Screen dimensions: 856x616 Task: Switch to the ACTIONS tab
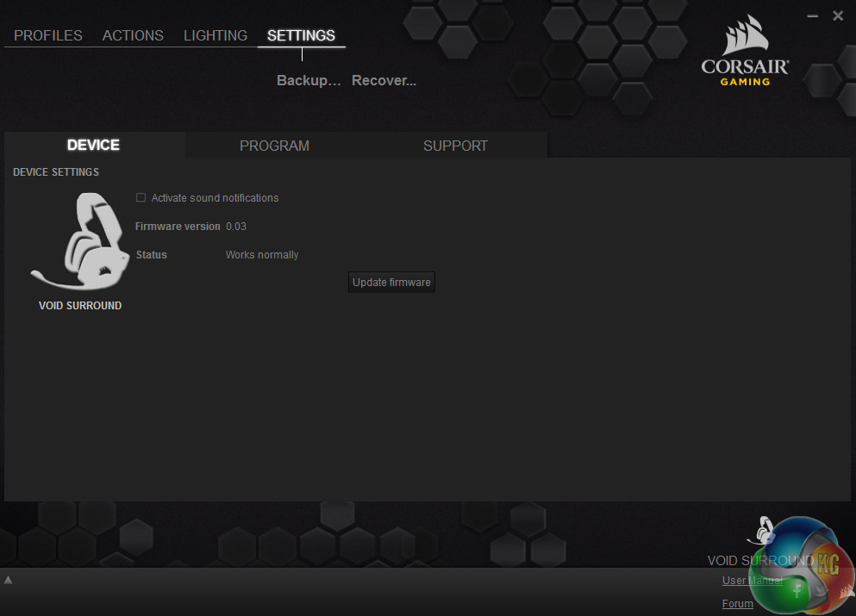[x=133, y=35]
